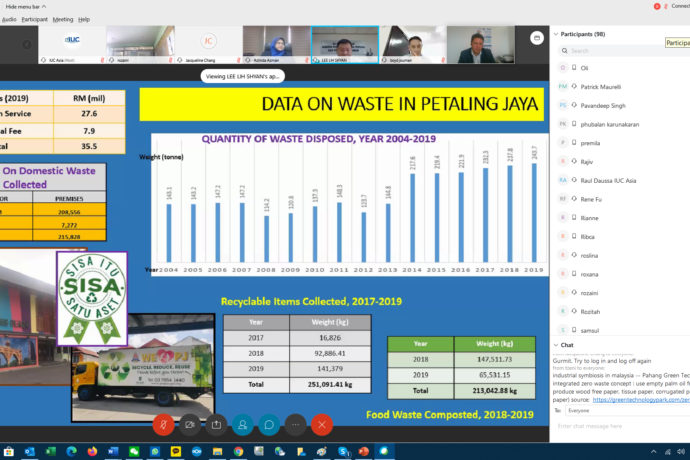
Task: Open the greentechnologypark.com link in chat
Action: (x=641, y=400)
